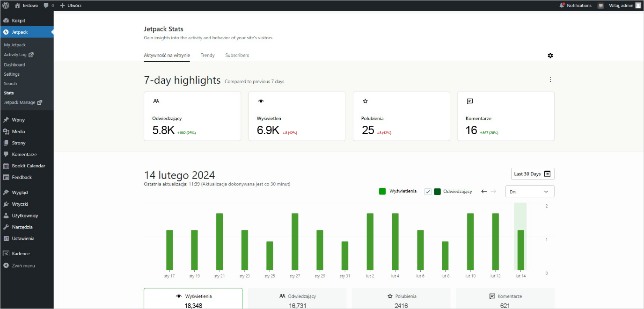Open the Last 30 Days date picker
The height and width of the screenshot is (309, 644).
(x=533, y=174)
